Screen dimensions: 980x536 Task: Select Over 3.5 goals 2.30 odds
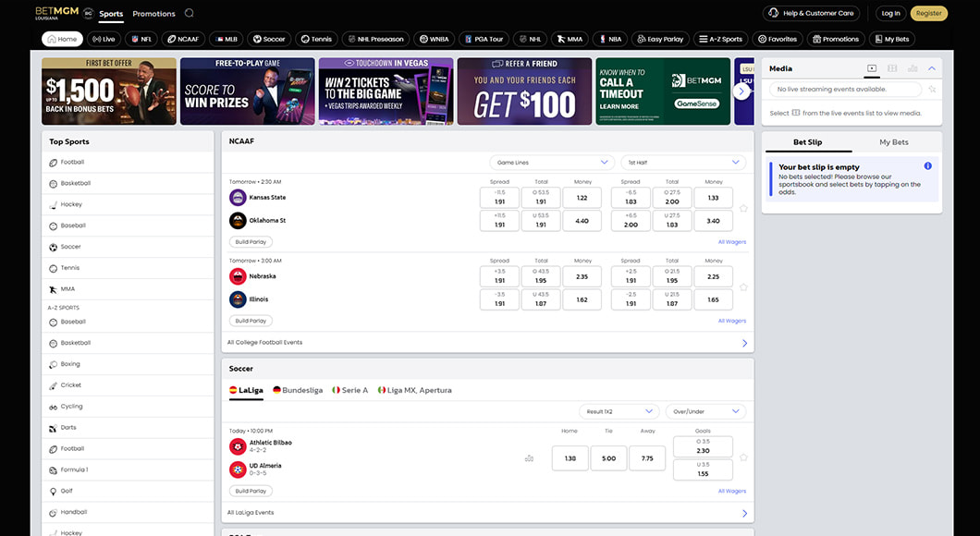[704, 446]
